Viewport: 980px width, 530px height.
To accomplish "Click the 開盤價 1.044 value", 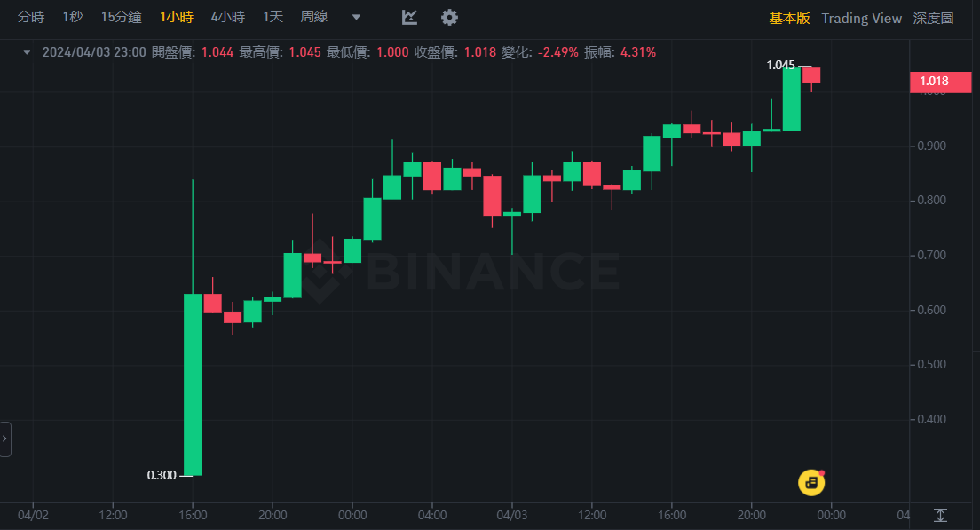I will (217, 52).
